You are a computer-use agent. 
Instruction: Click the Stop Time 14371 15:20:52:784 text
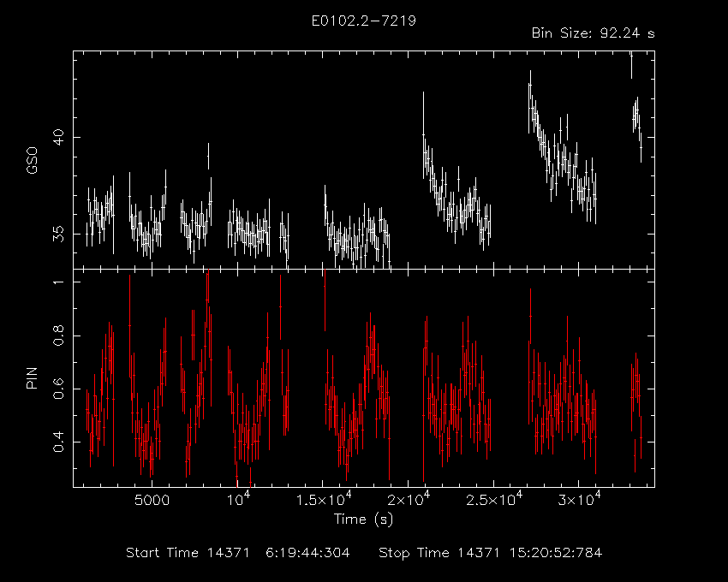(x=490, y=553)
